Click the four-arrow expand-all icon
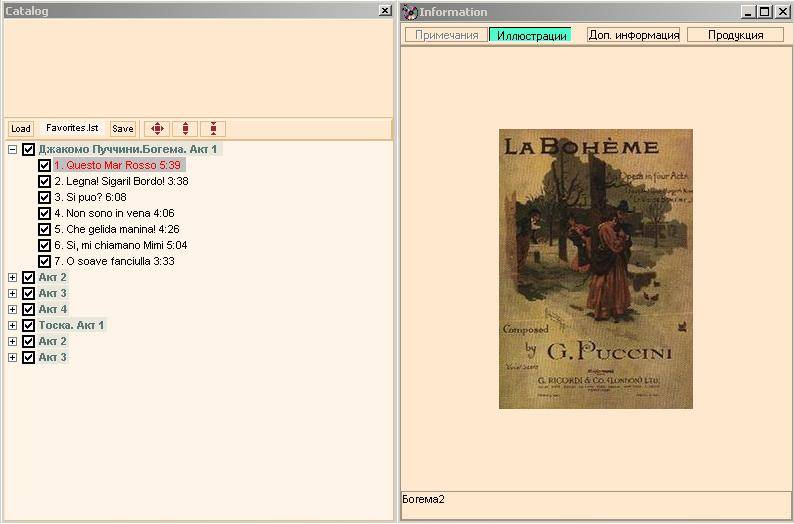This screenshot has width=794, height=524. point(157,129)
